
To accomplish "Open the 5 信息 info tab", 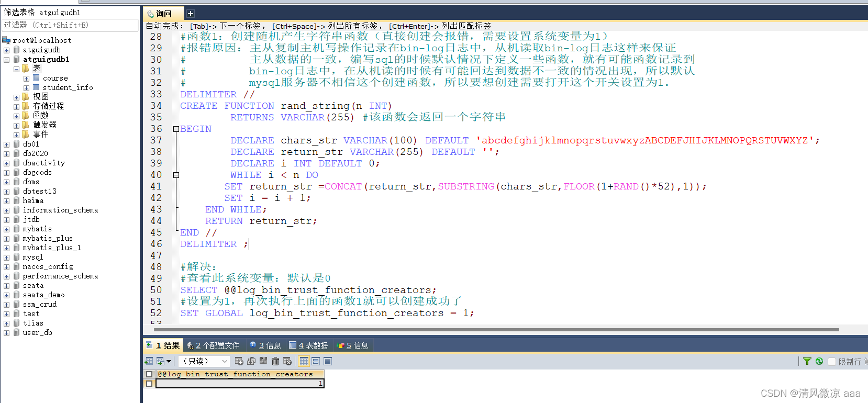I will click(353, 345).
